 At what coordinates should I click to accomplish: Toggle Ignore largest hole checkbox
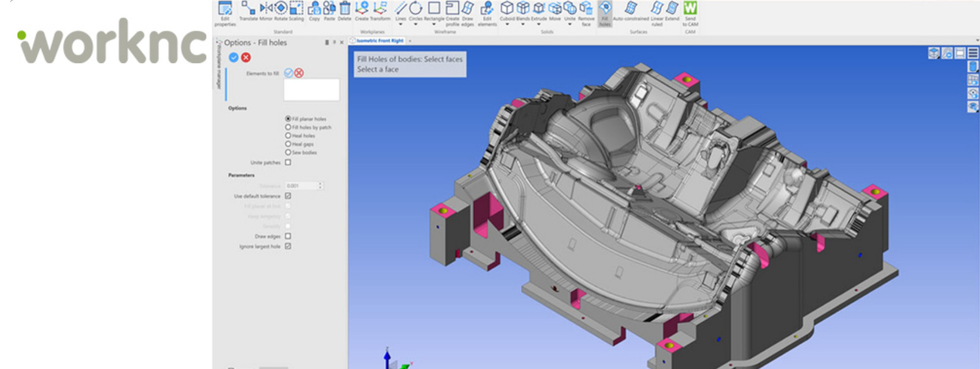click(288, 246)
